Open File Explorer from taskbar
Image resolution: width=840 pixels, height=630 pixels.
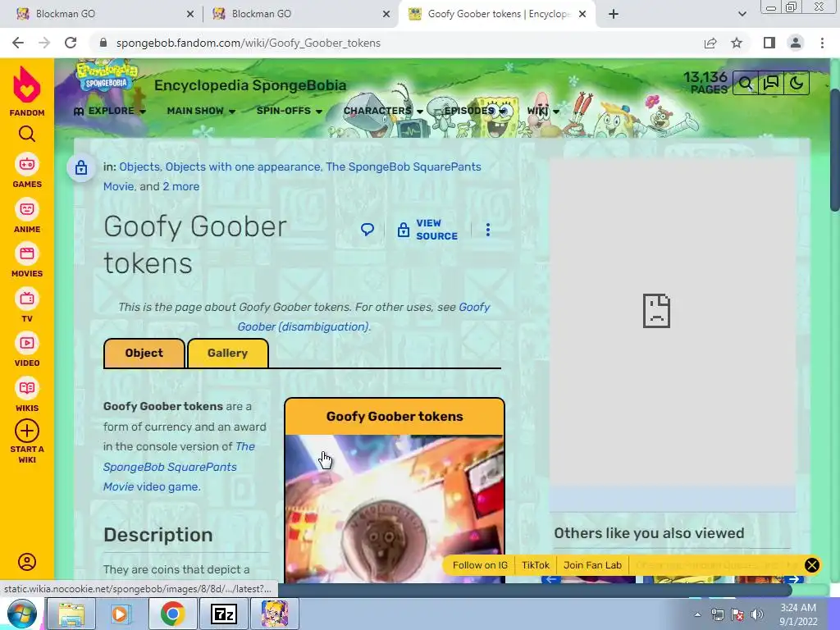click(71, 614)
